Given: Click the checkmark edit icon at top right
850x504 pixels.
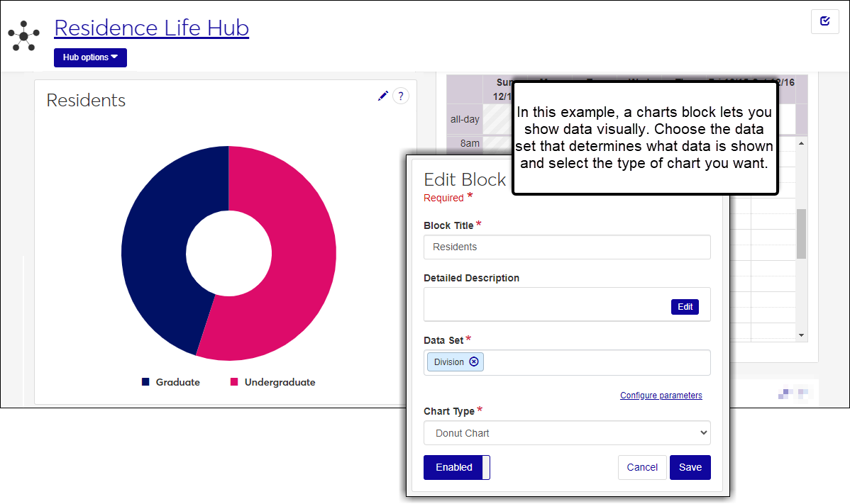Looking at the screenshot, I should pyautogui.click(x=824, y=21).
